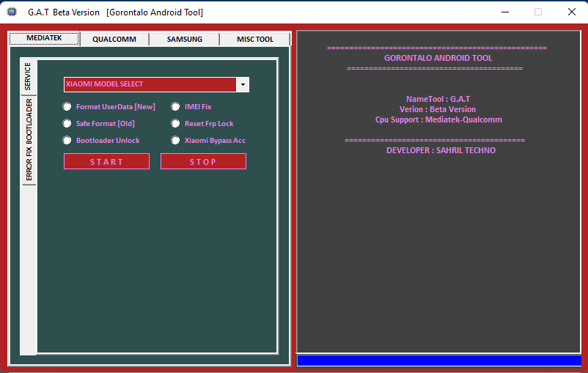Click the XIAOMI MODEL SELECT combo box field
The height and width of the screenshot is (373, 588).
click(156, 85)
